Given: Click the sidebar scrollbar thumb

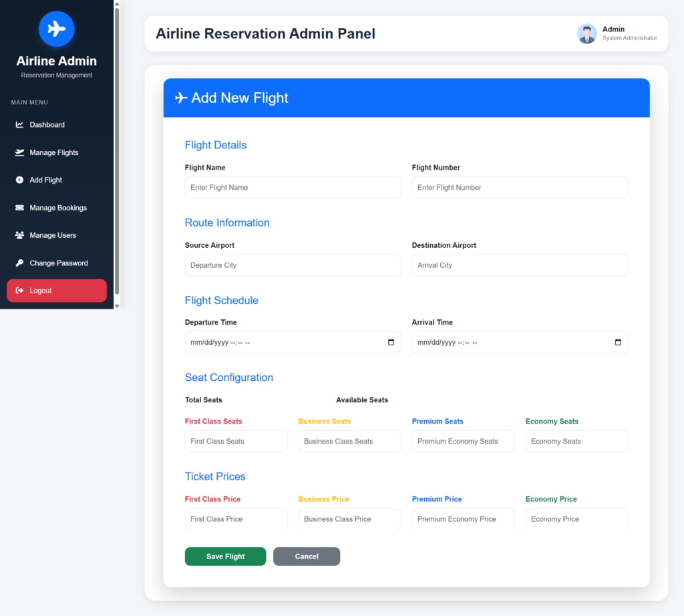Looking at the screenshot, I should (x=117, y=152).
